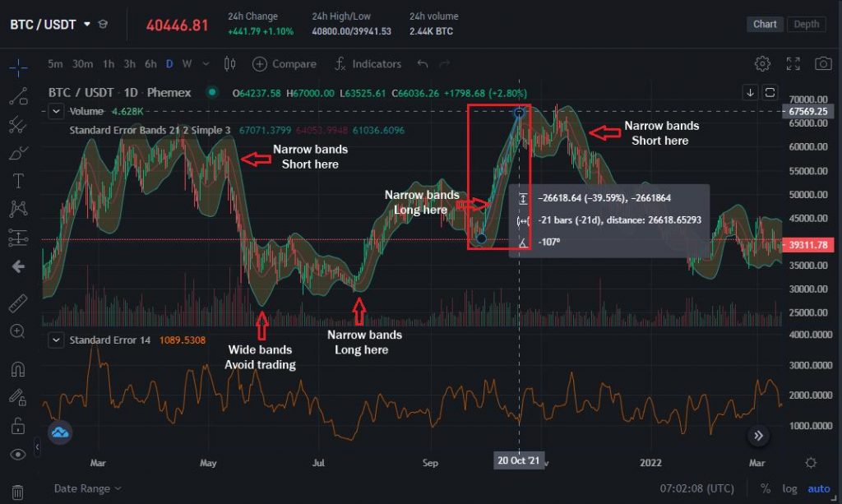The image size is (842, 504).
Task: Take a snapshot with the camera icon
Action: point(823,63)
